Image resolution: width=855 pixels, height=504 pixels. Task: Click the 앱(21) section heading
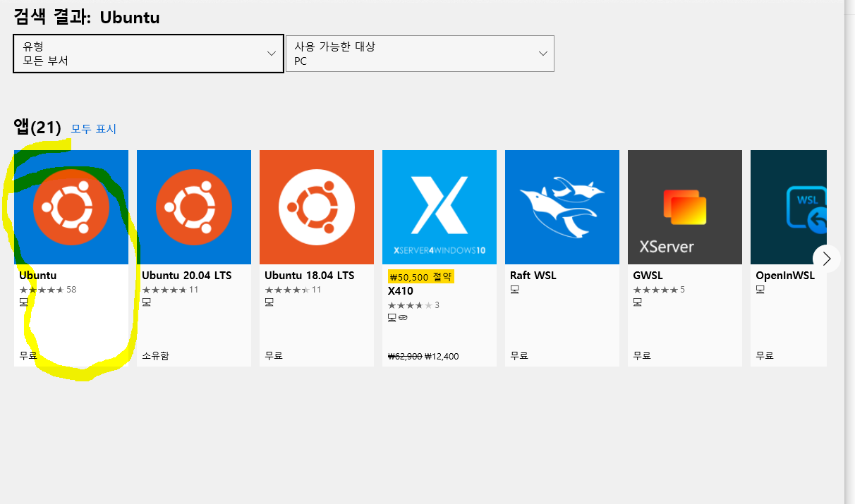pyautogui.click(x=37, y=128)
